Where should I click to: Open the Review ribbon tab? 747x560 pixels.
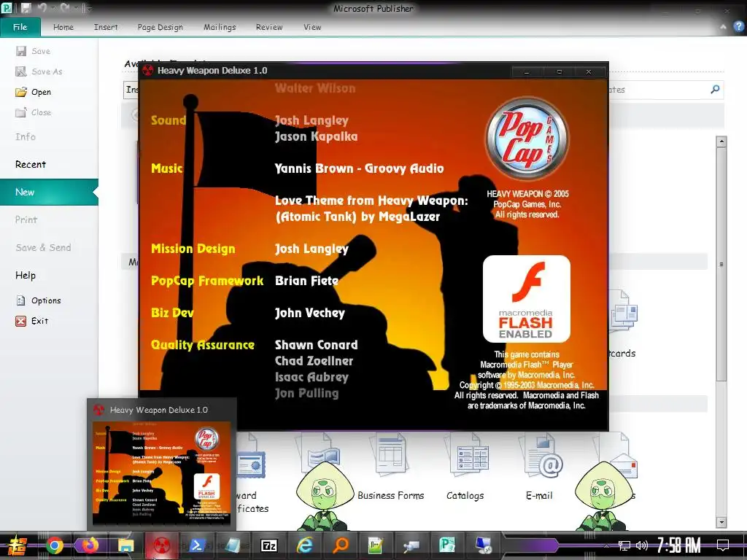[269, 27]
